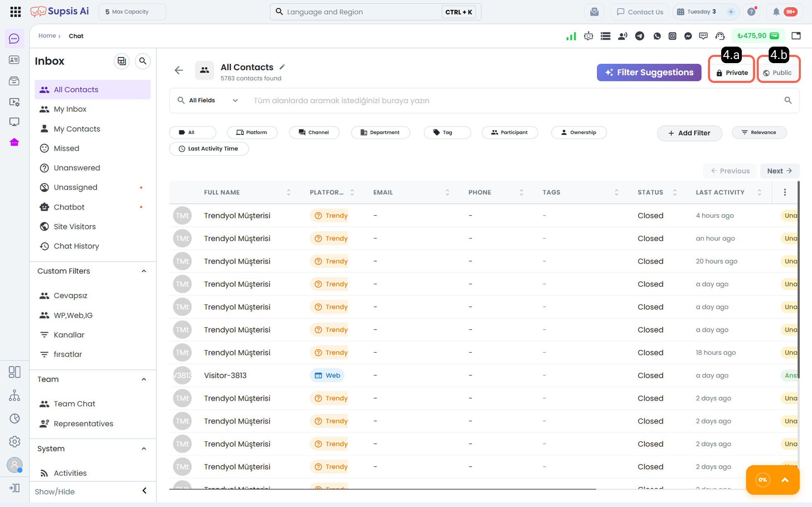Focus the Language and Region search box

[x=375, y=12]
